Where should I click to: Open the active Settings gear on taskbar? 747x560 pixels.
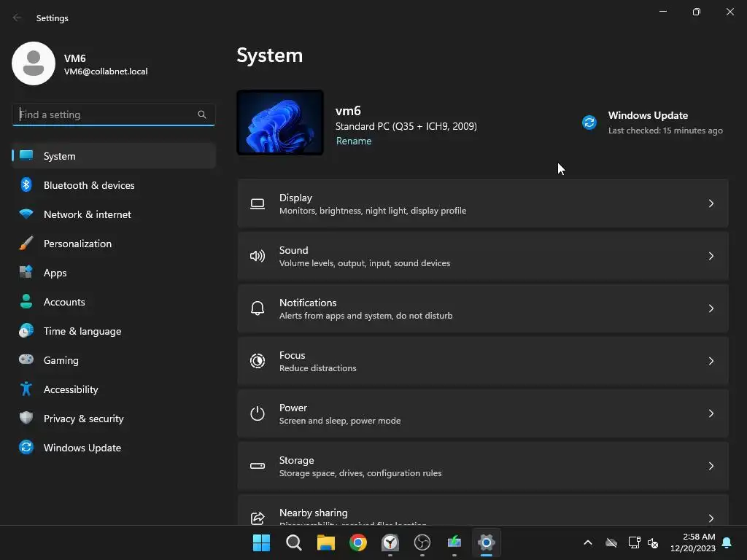(x=487, y=542)
